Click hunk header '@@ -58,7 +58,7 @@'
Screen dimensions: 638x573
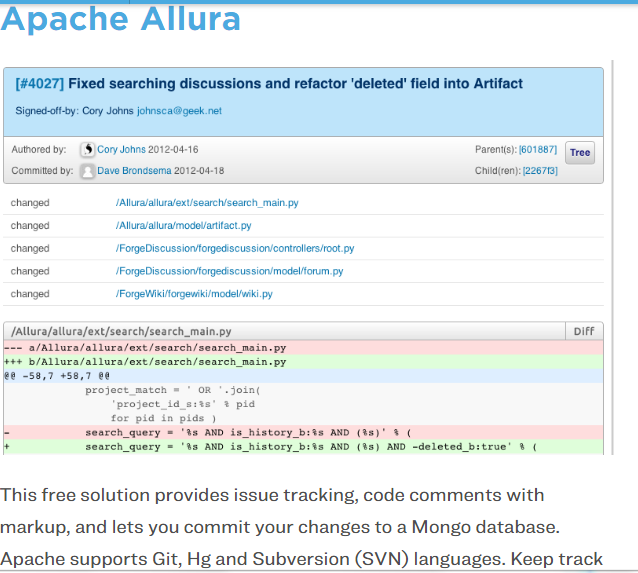pos(303,376)
